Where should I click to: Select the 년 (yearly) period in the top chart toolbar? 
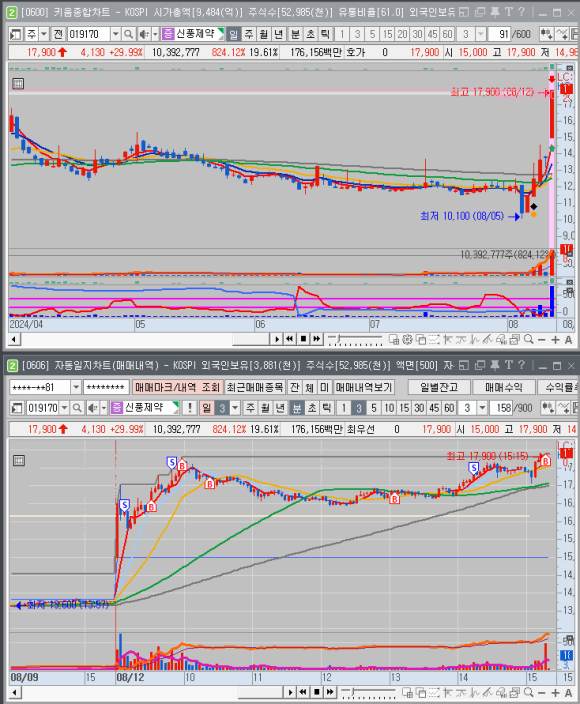click(279, 34)
